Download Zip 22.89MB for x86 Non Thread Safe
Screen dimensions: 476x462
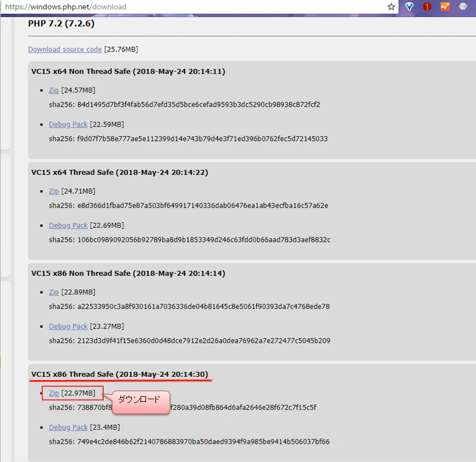coord(53,292)
